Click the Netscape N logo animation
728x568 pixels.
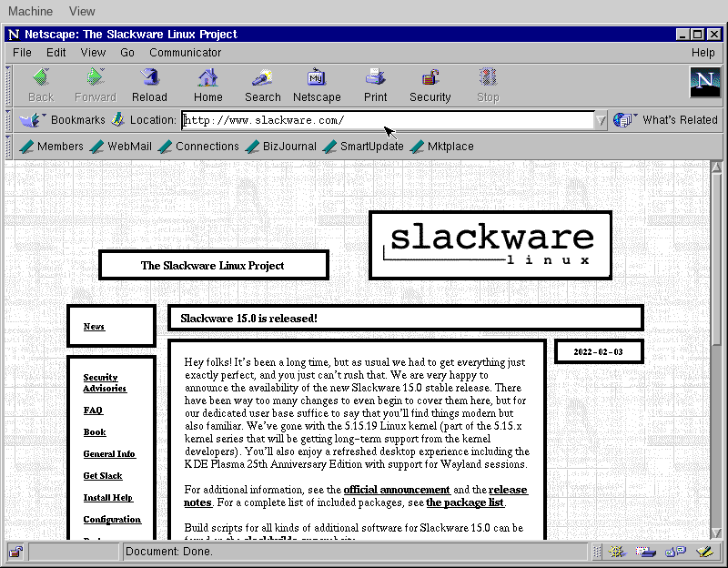pos(704,82)
